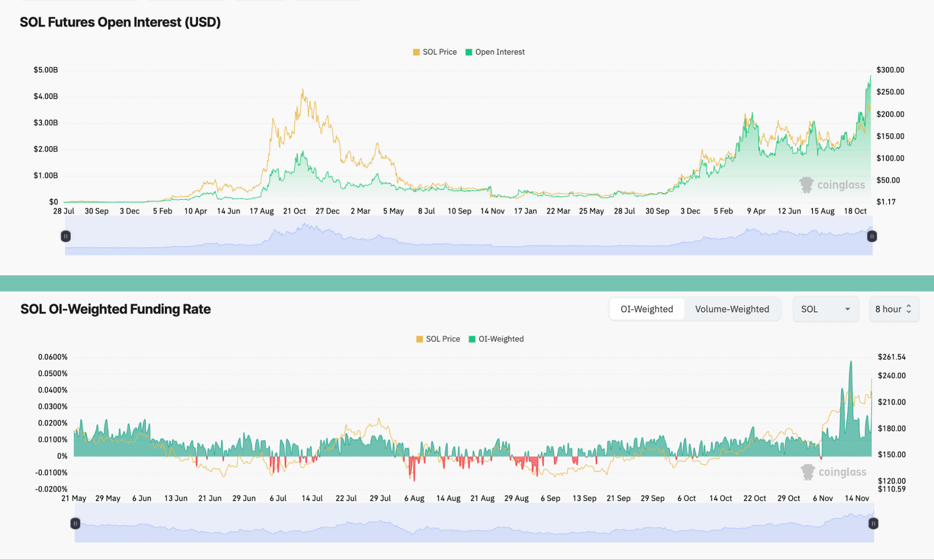Click the SOL Price legend label text
This screenshot has height=560, width=934.
[x=439, y=52]
